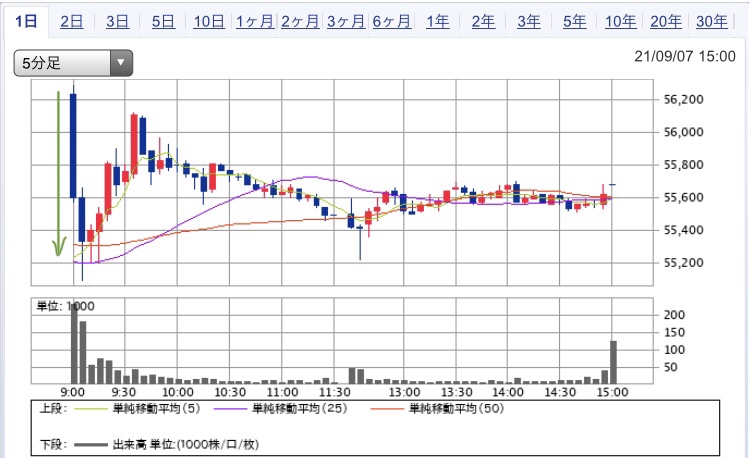
Task: Show the 1ヶ月 chart
Action: click(255, 21)
